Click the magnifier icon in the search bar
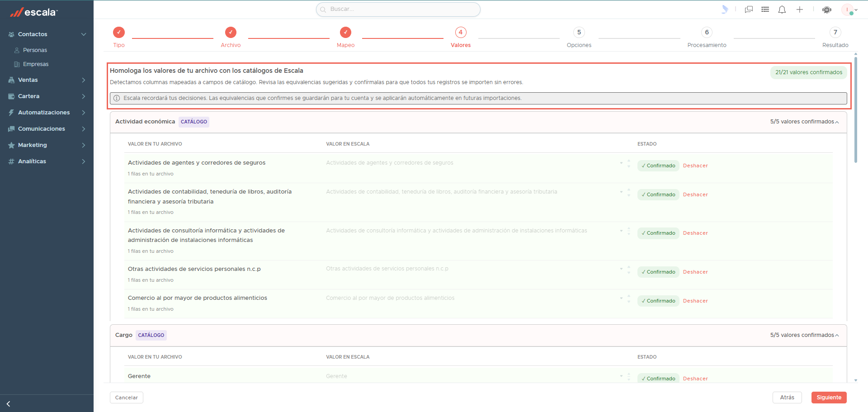The image size is (868, 412). [323, 9]
